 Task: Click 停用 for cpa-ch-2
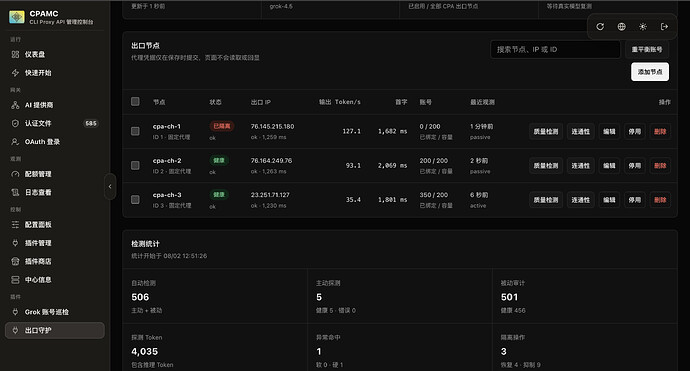pyautogui.click(x=635, y=166)
